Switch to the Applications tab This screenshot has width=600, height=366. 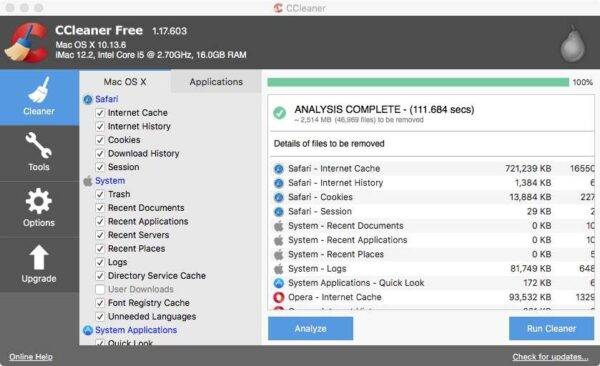click(216, 82)
